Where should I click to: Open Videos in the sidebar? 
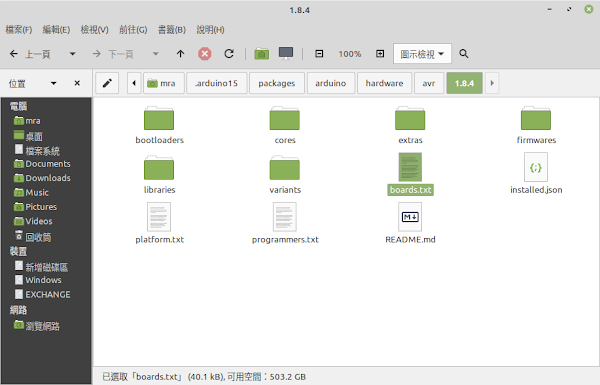[x=33, y=221]
